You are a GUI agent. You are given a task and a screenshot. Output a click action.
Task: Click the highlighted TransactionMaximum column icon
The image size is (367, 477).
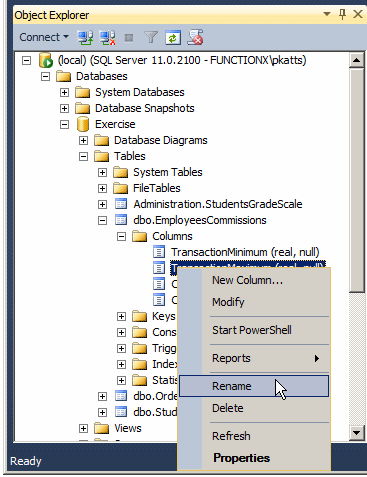coord(159,268)
